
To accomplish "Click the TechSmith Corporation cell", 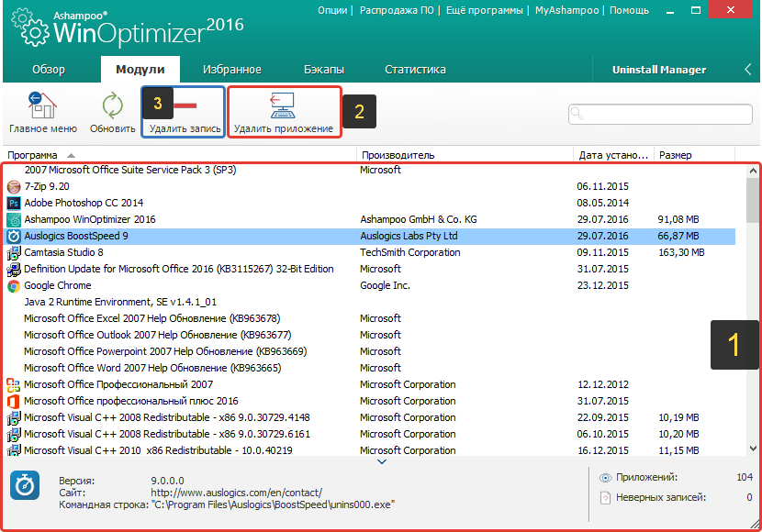I will pos(409,252).
